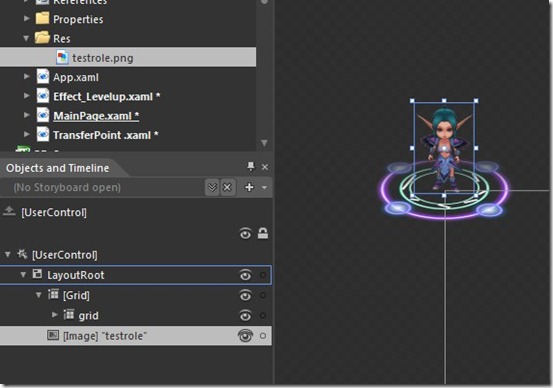
Task: Click the [Grid] element icon
Action: [53, 294]
